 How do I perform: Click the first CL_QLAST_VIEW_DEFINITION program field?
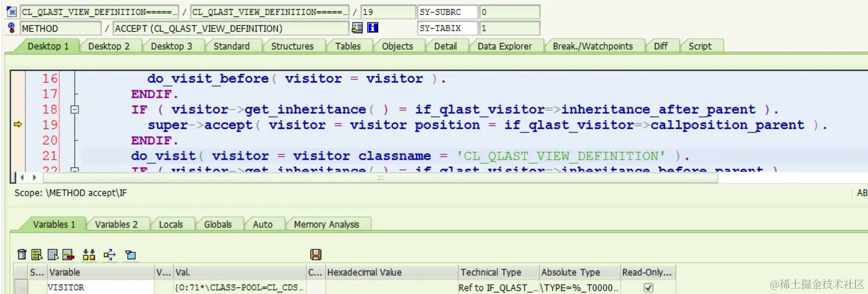click(x=99, y=12)
